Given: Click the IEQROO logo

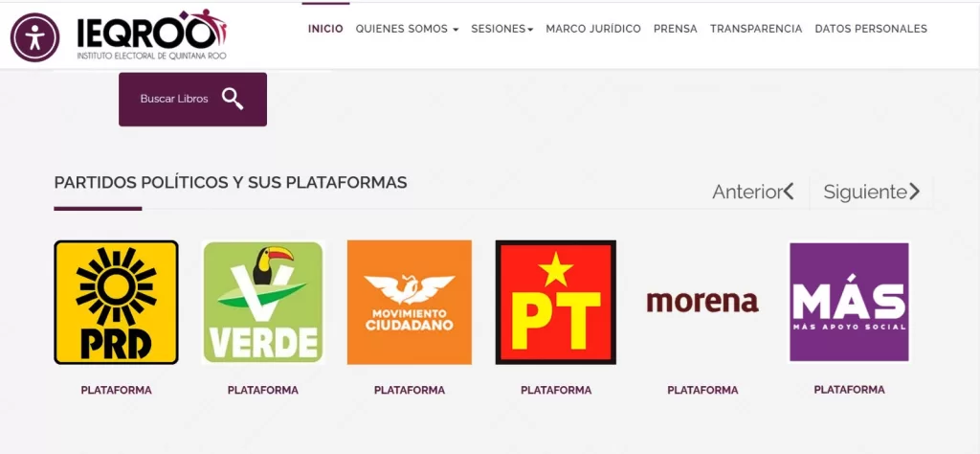Looking at the screenshot, I should [152, 35].
